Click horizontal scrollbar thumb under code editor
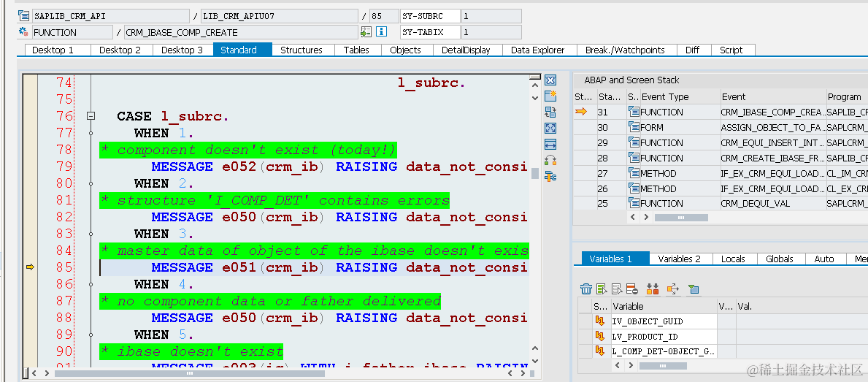The image size is (868, 382). coord(190,374)
